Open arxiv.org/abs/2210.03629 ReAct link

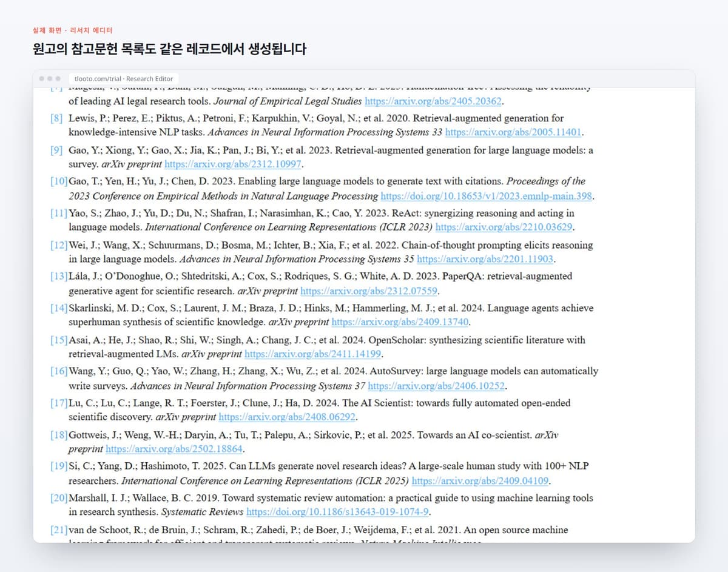504,227
